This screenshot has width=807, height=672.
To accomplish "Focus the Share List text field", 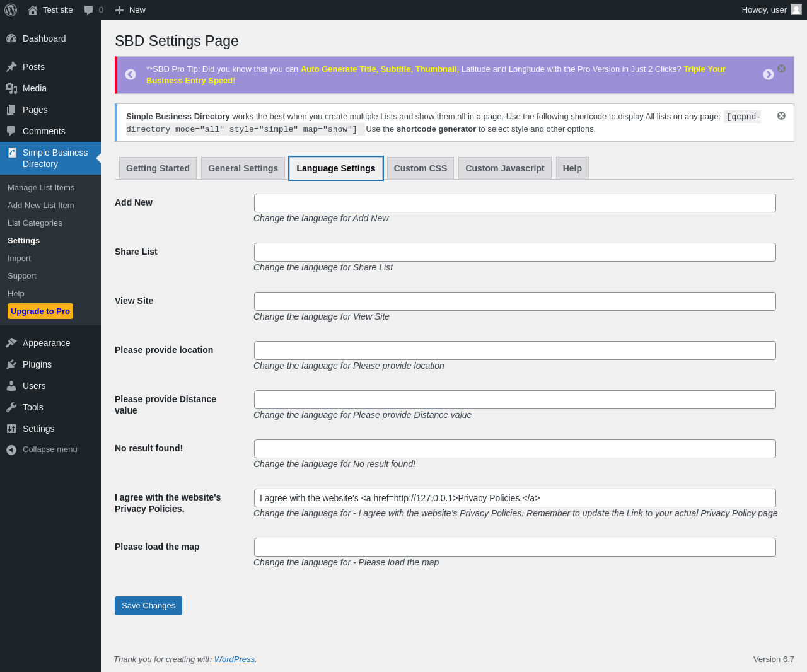I will coord(515,252).
